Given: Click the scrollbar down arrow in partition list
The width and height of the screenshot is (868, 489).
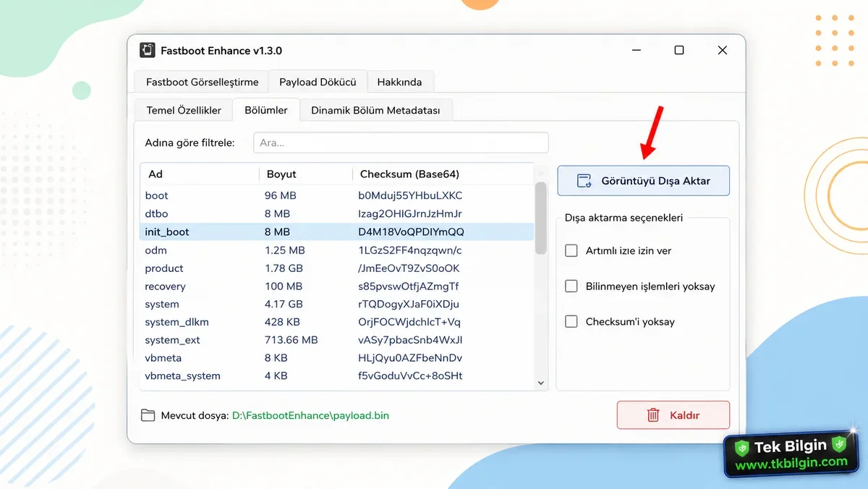Looking at the screenshot, I should click(541, 383).
